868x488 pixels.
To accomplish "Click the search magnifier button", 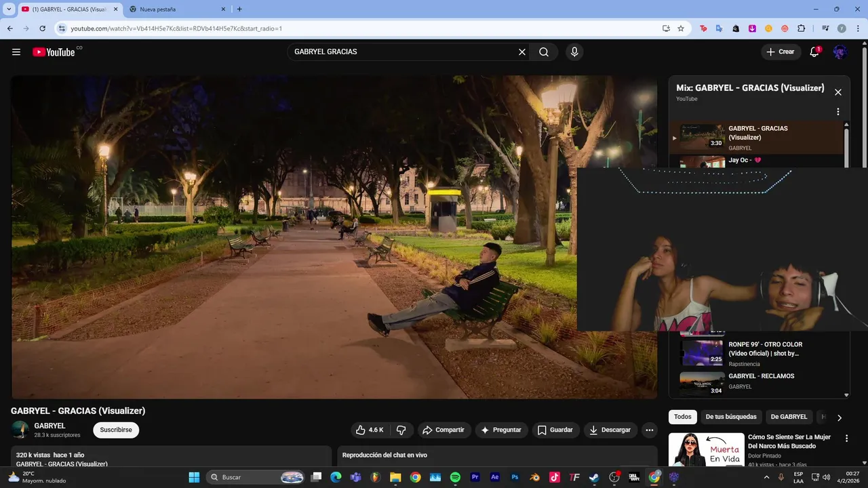I will tap(544, 52).
